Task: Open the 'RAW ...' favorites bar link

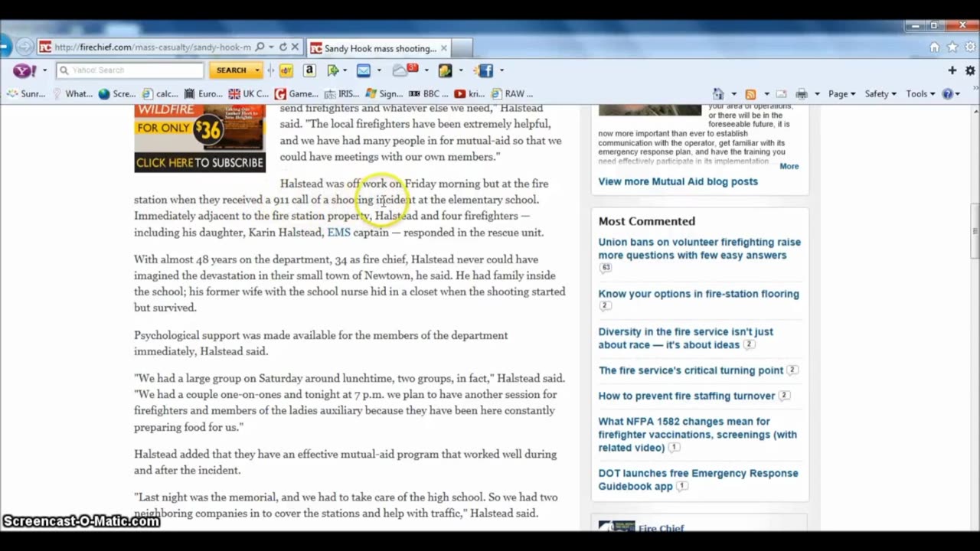Action: pos(512,94)
